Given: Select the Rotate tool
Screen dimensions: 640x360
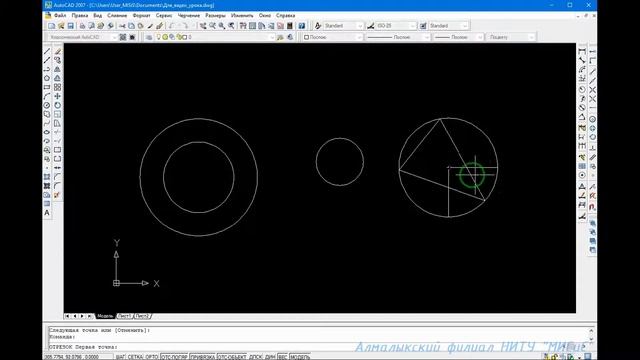Looking at the screenshot, I should [x=58, y=105].
